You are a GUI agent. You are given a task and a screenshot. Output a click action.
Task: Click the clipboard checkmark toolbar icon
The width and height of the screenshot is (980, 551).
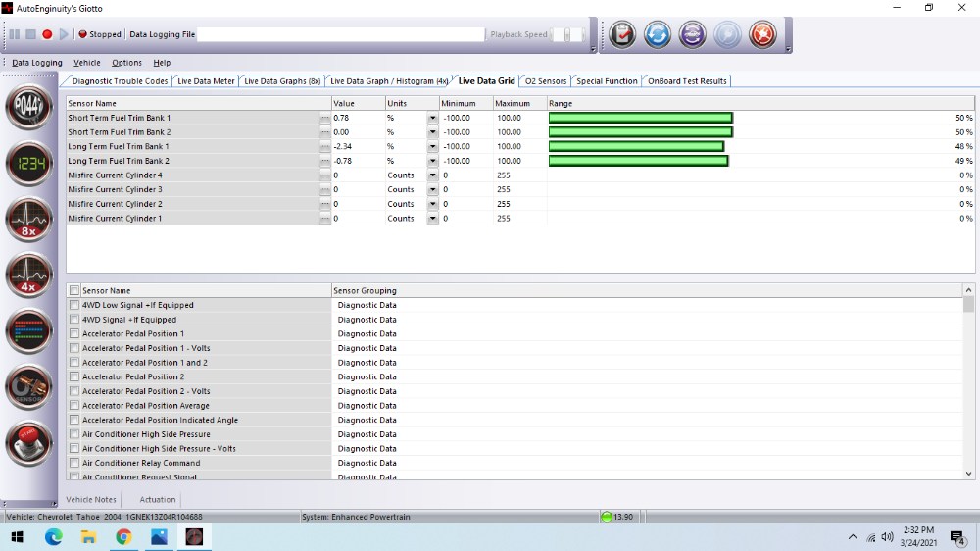(x=622, y=35)
